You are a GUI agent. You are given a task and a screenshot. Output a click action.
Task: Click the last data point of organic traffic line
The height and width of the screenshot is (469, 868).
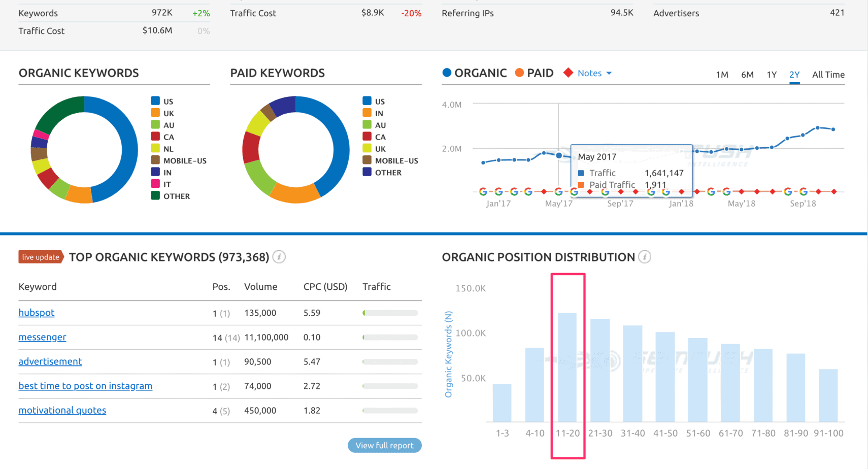tap(833, 129)
